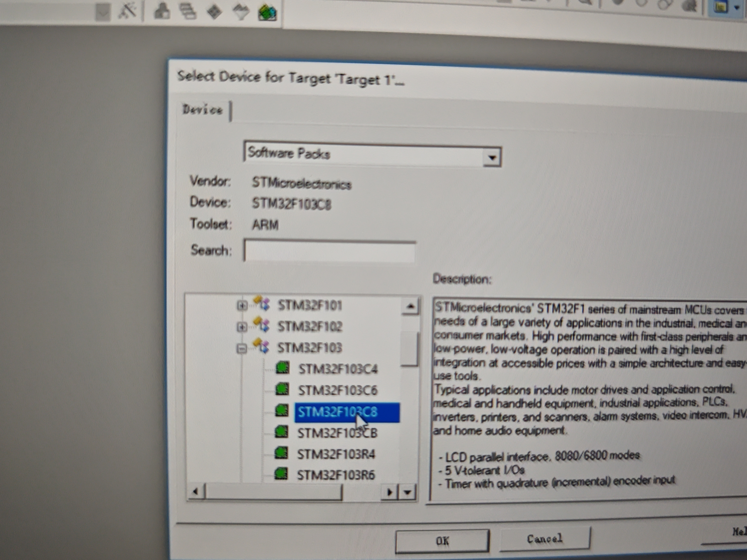Click the device Search input field
Viewport: 747px width, 560px height.
tap(330, 252)
